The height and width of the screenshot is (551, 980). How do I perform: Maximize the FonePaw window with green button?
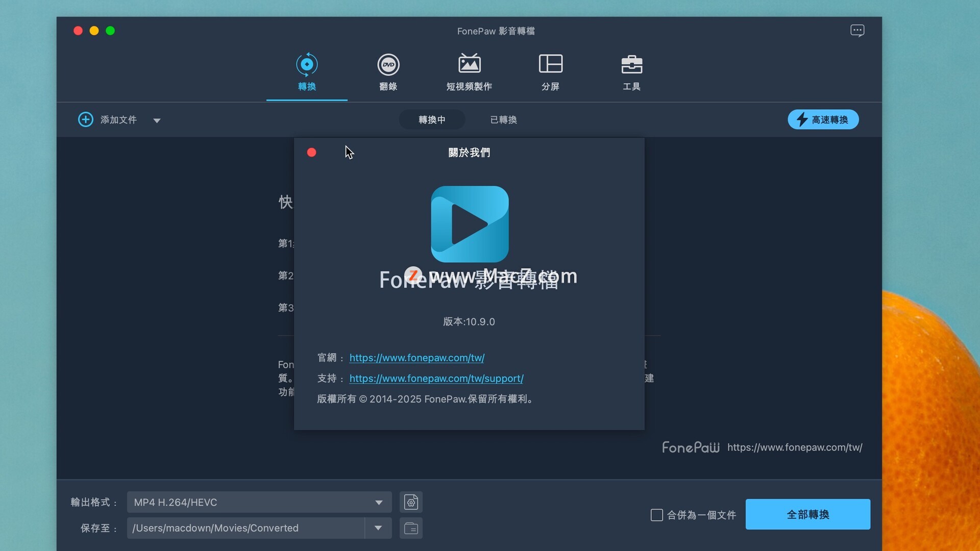(110, 31)
